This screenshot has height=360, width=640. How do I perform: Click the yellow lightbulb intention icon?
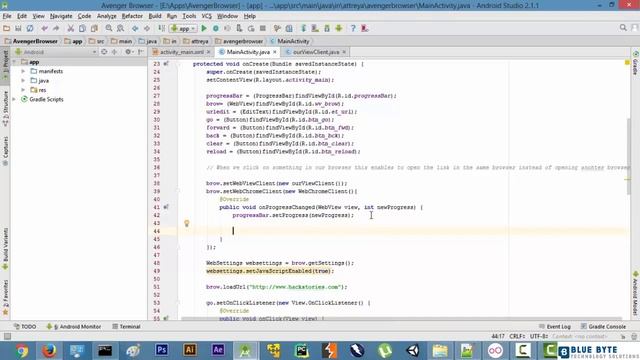pyautogui.click(x=187, y=223)
